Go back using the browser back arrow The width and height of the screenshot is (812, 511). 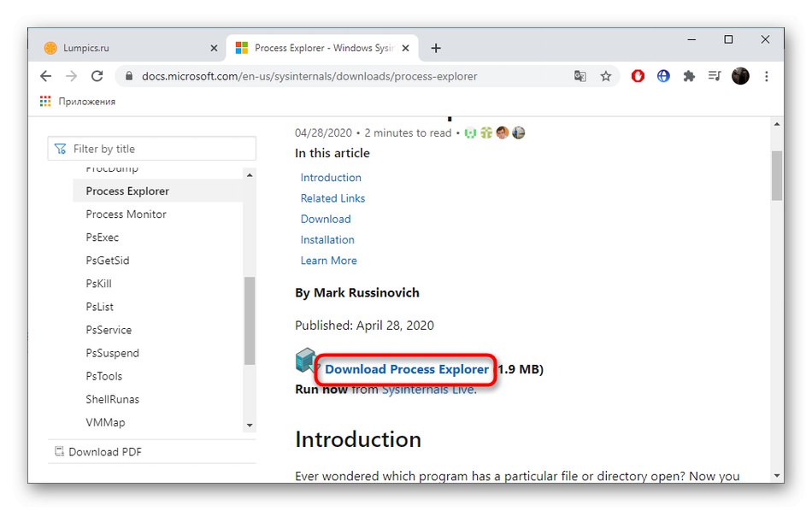point(46,76)
